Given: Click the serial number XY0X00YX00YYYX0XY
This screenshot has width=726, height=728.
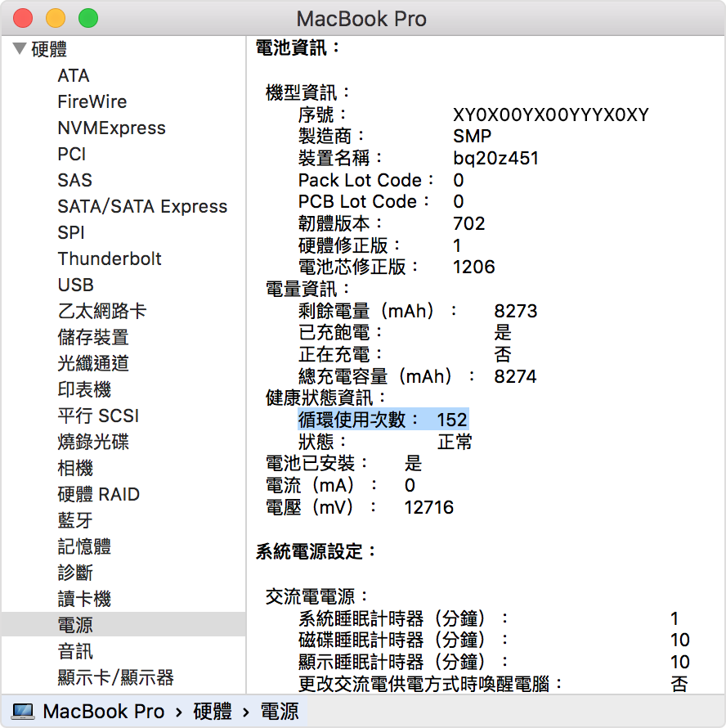Looking at the screenshot, I should [550, 115].
